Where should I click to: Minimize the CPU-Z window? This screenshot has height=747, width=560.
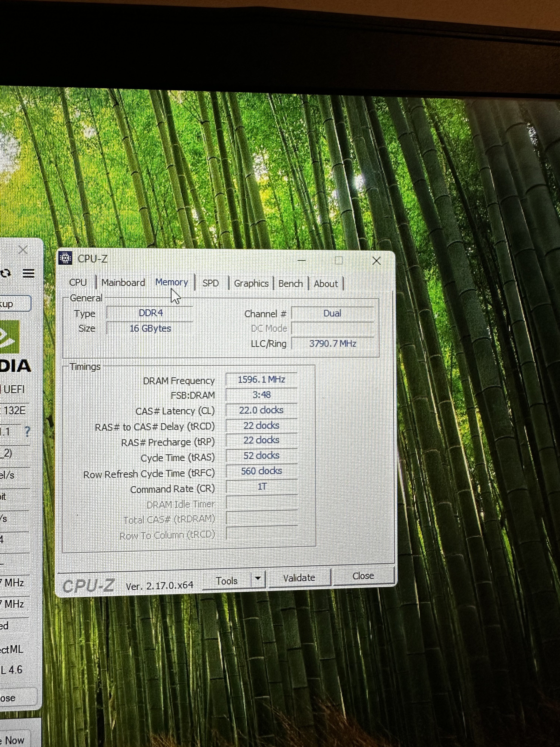click(x=301, y=260)
